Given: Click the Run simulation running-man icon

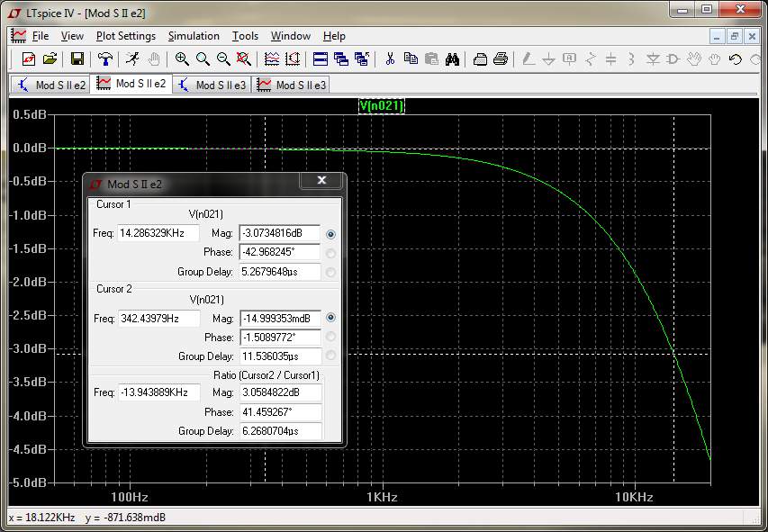Looking at the screenshot, I should click(132, 59).
